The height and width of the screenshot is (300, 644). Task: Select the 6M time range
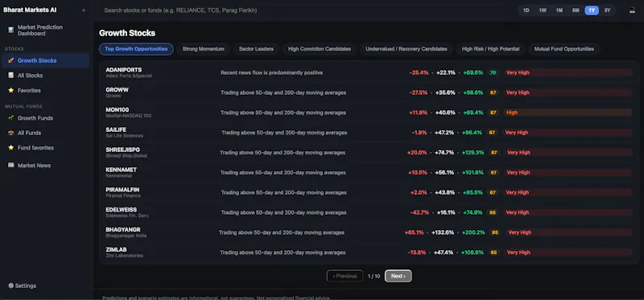576,10
